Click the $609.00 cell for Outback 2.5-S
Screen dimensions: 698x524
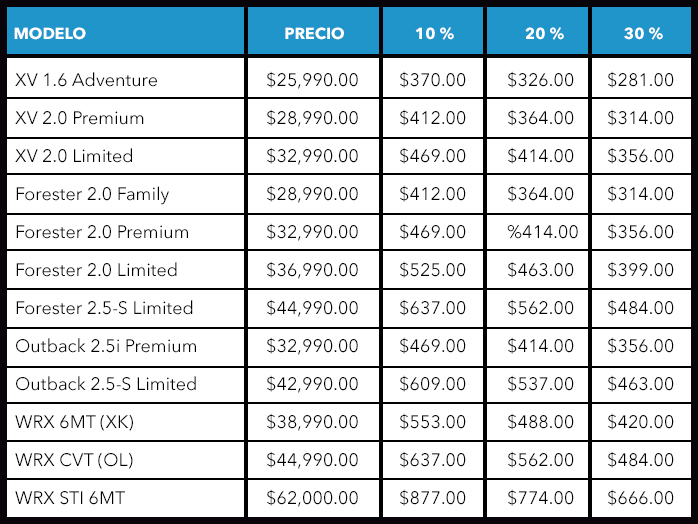click(x=433, y=384)
